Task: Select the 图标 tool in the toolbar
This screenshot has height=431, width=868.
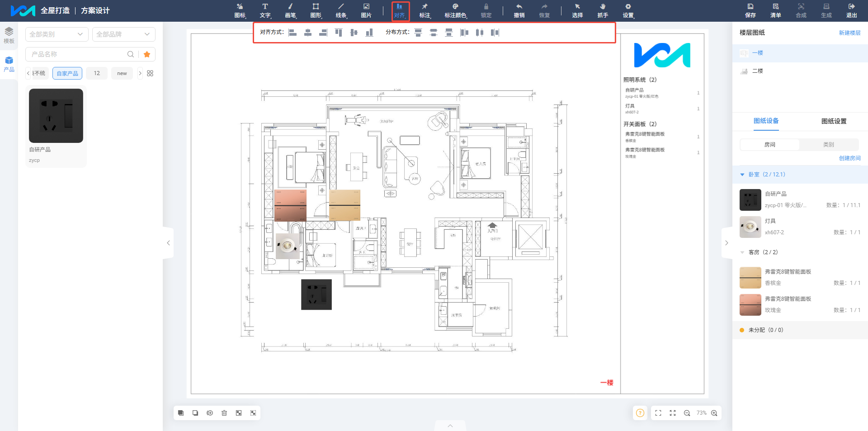Action: (240, 11)
